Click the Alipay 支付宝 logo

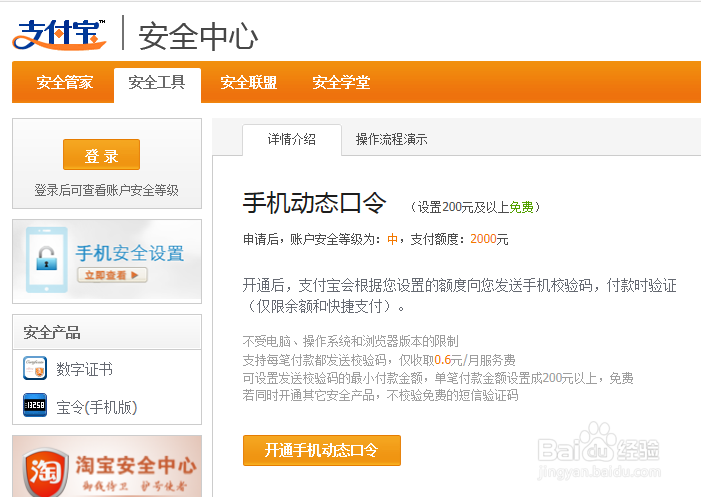click(59, 34)
